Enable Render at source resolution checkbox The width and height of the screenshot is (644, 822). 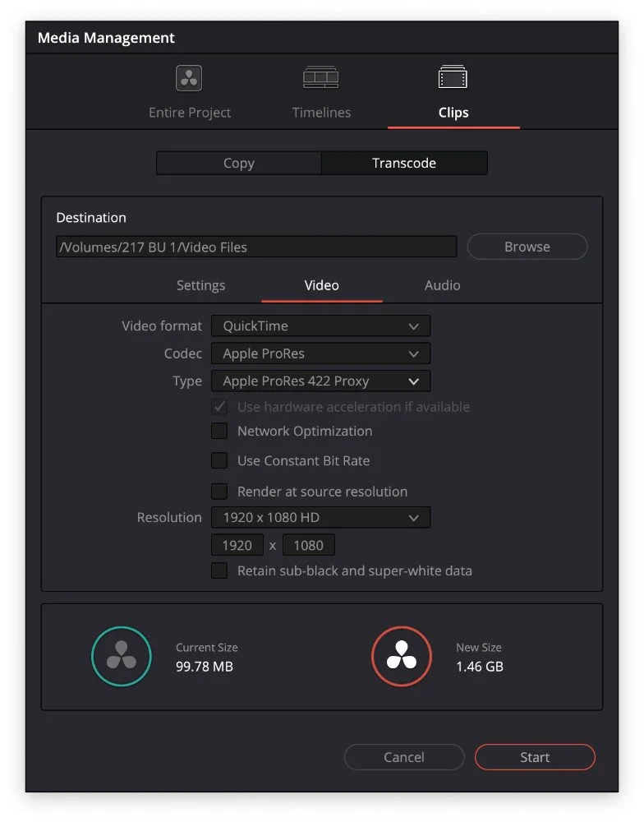click(x=219, y=492)
